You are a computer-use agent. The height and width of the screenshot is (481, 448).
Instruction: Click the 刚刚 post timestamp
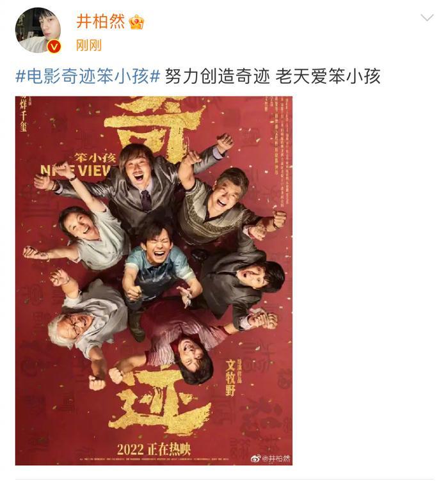(89, 45)
